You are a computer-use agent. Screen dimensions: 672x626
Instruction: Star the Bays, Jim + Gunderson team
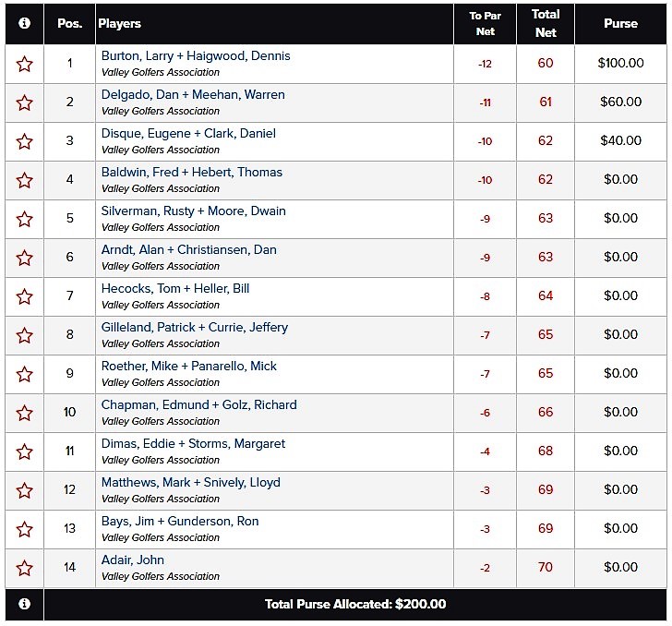(24, 530)
